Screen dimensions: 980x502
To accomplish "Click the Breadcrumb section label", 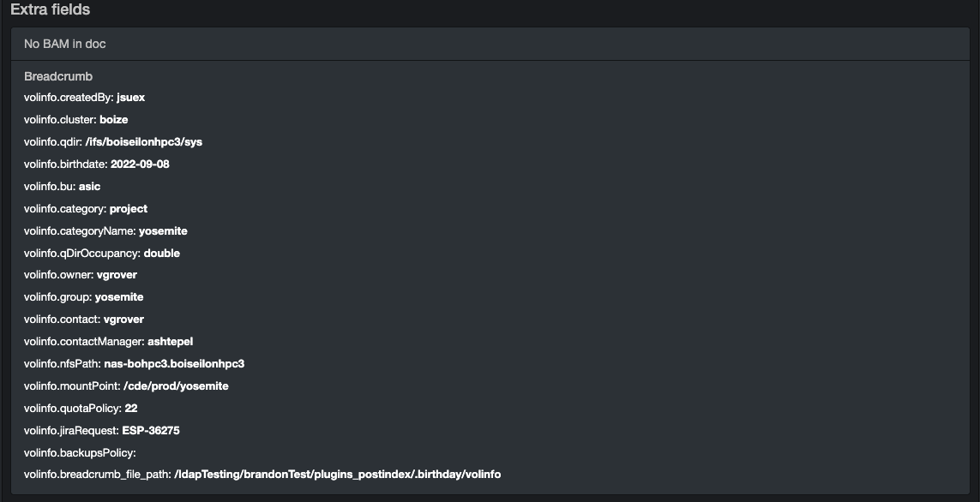I will (58, 76).
